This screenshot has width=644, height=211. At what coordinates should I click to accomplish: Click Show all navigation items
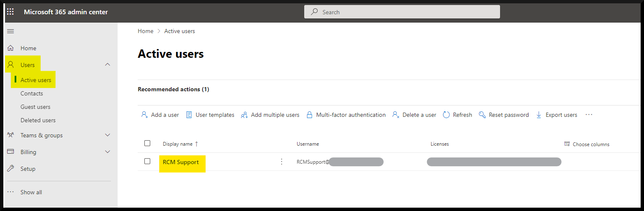pyautogui.click(x=31, y=192)
